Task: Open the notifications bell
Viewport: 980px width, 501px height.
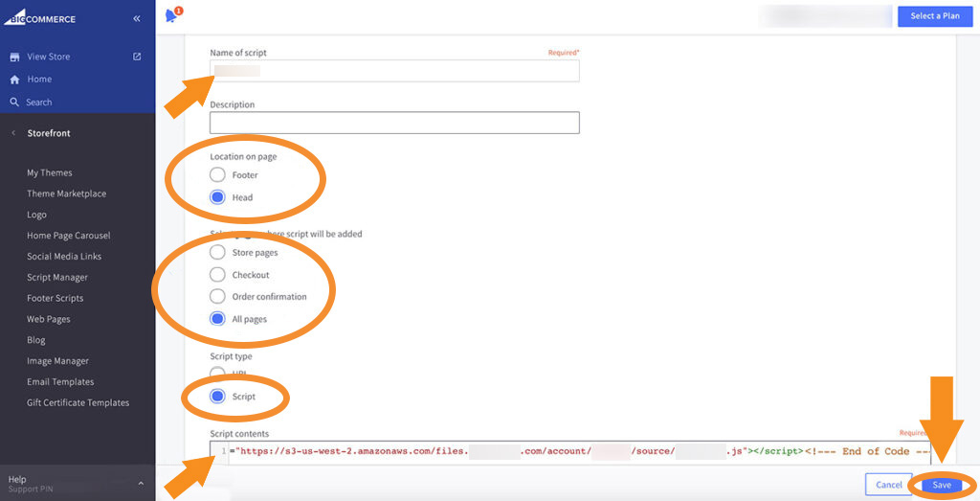Action: point(170,15)
